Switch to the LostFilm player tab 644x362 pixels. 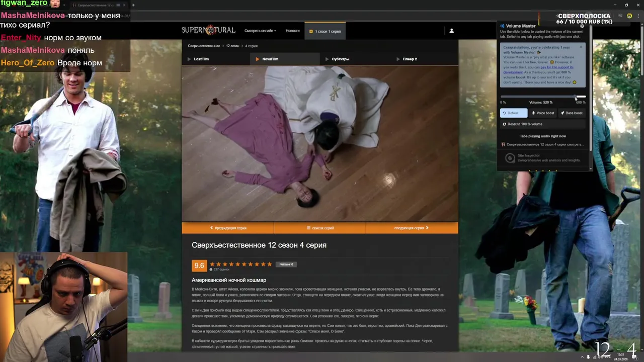point(216,59)
